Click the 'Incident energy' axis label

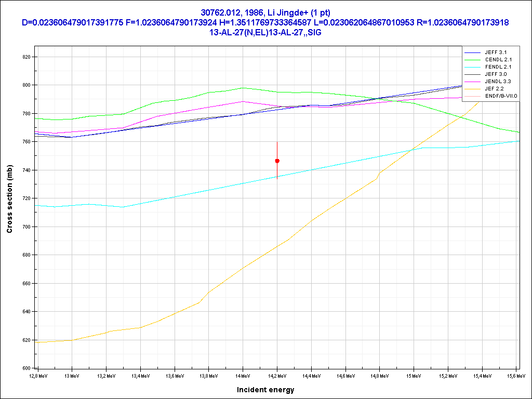click(265, 390)
